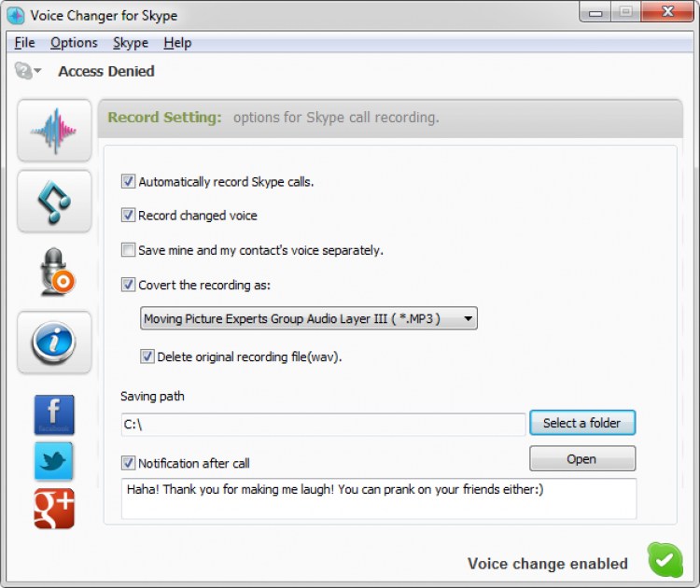
Task: Click the Twitter bird icon
Action: click(x=53, y=461)
